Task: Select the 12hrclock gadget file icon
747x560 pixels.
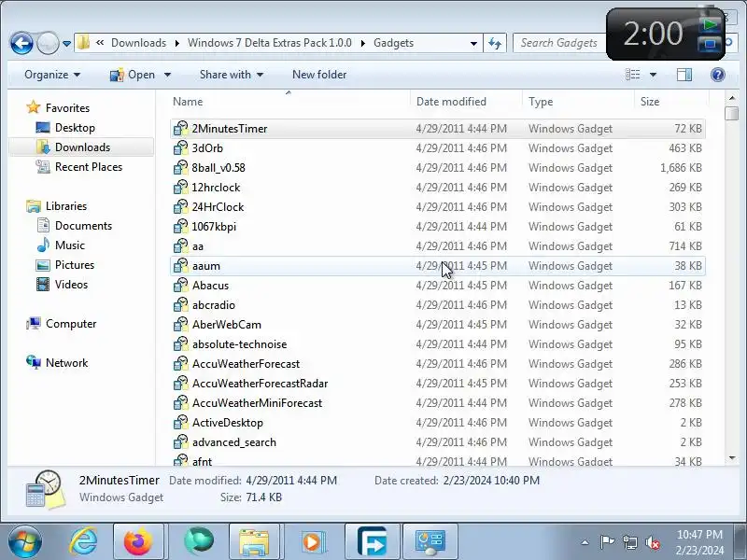Action: pos(180,188)
